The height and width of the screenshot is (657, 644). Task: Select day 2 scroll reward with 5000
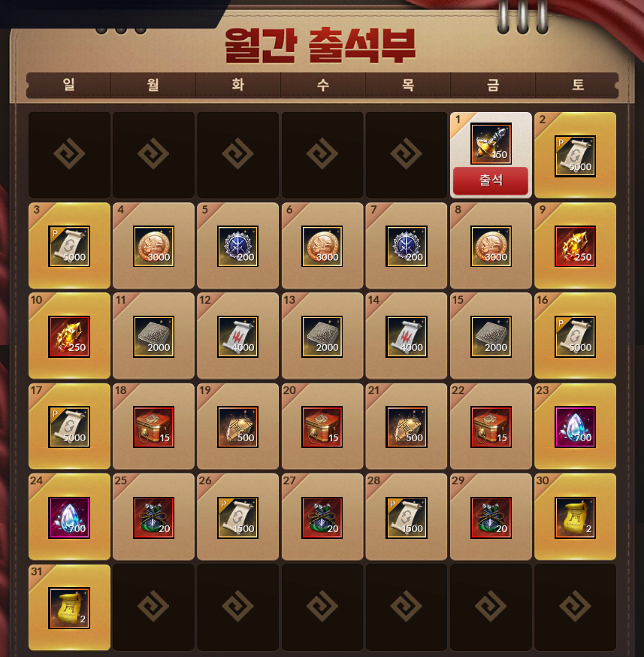pyautogui.click(x=575, y=156)
